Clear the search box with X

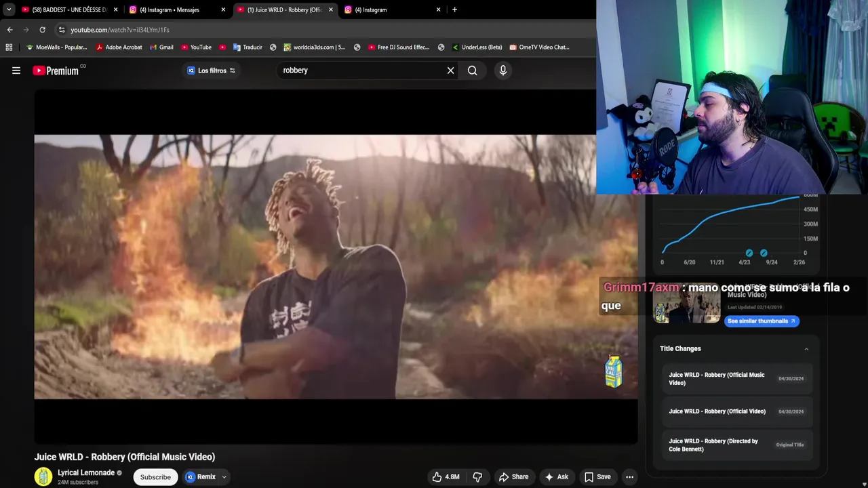coord(450,70)
